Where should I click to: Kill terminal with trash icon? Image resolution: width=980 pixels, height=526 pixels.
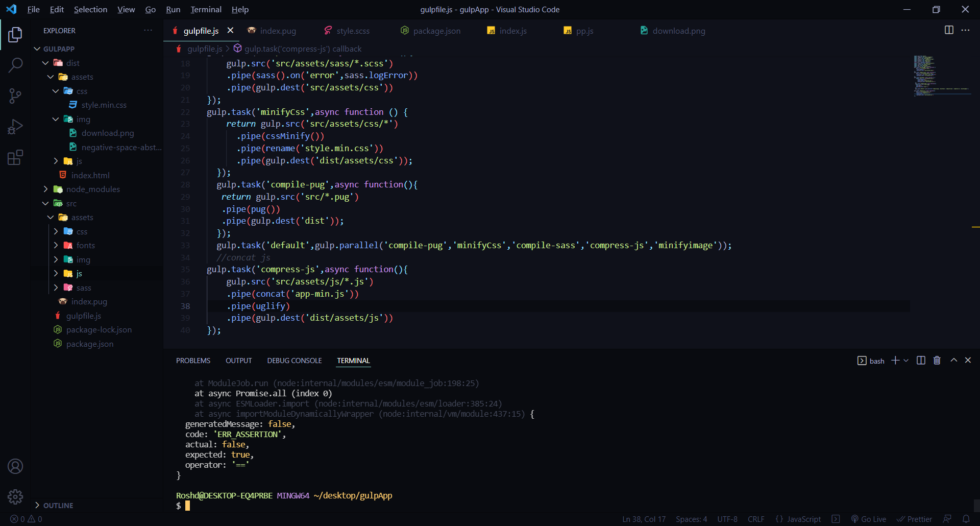(937, 361)
